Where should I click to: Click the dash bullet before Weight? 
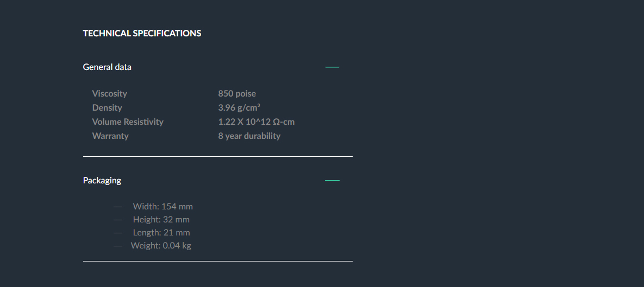click(x=118, y=246)
